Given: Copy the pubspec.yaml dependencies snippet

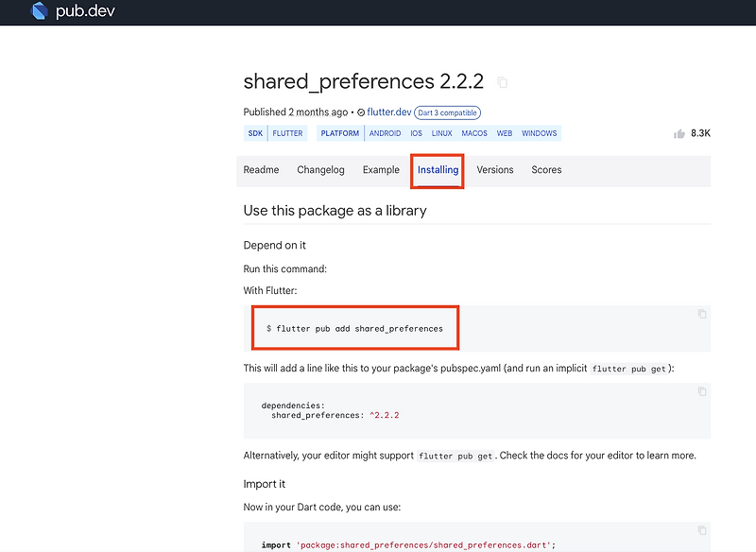Looking at the screenshot, I should (700, 391).
